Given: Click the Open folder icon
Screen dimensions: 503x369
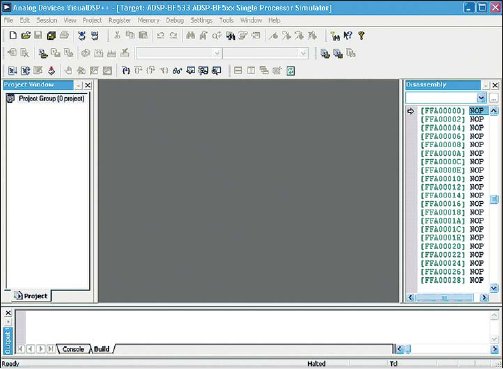Looking at the screenshot, I should (x=26, y=35).
